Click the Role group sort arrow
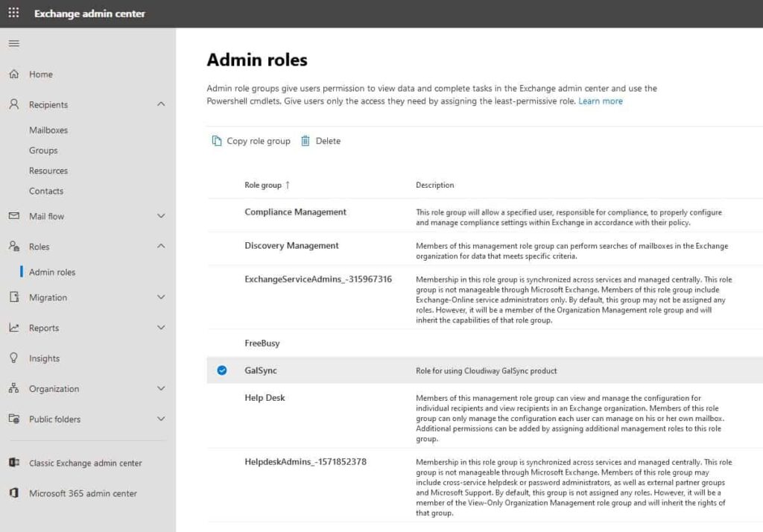Viewport: 763px width, 532px height. (x=288, y=185)
